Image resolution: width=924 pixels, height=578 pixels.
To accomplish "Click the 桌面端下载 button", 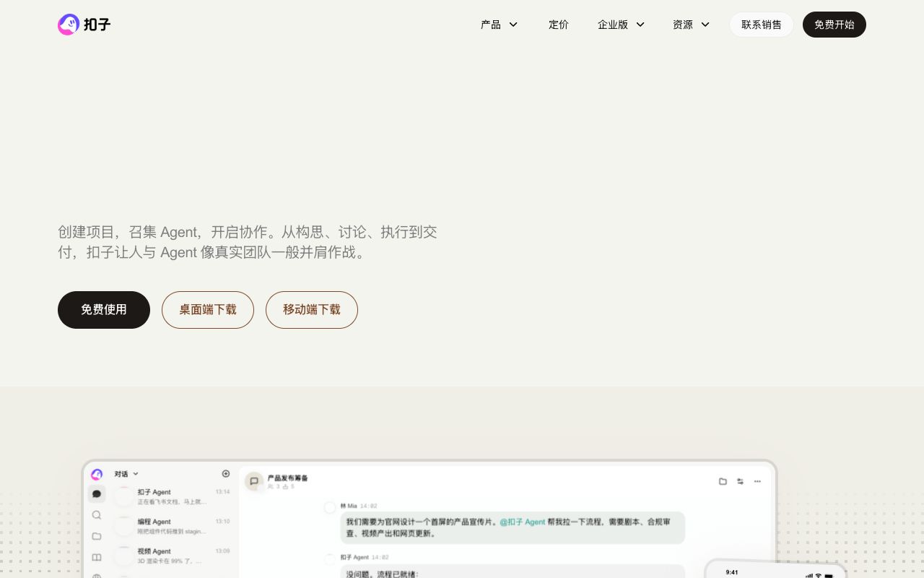I will pos(208,310).
